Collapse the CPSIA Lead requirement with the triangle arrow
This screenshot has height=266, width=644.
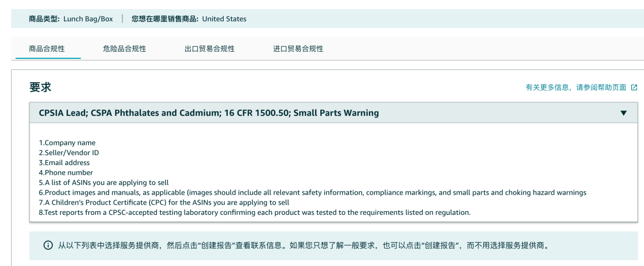pyautogui.click(x=624, y=113)
